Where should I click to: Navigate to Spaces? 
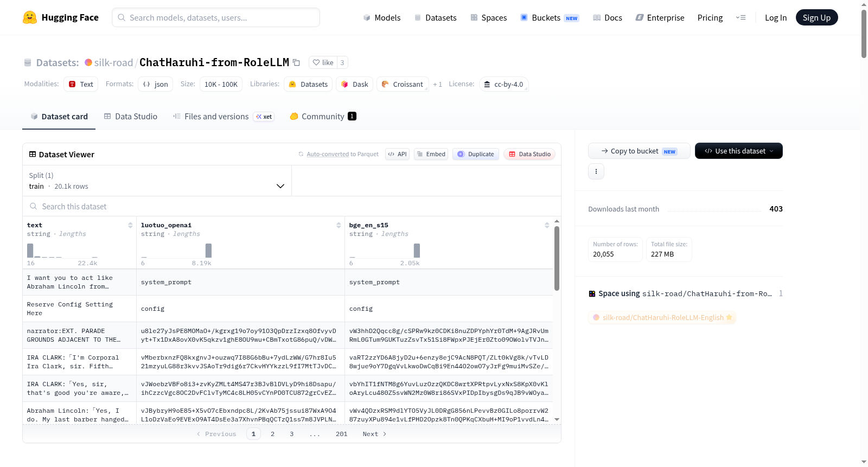(x=489, y=17)
